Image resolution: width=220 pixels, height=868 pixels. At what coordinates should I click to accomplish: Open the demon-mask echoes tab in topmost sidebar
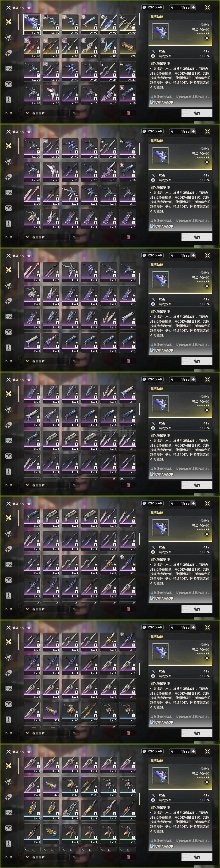9,37
